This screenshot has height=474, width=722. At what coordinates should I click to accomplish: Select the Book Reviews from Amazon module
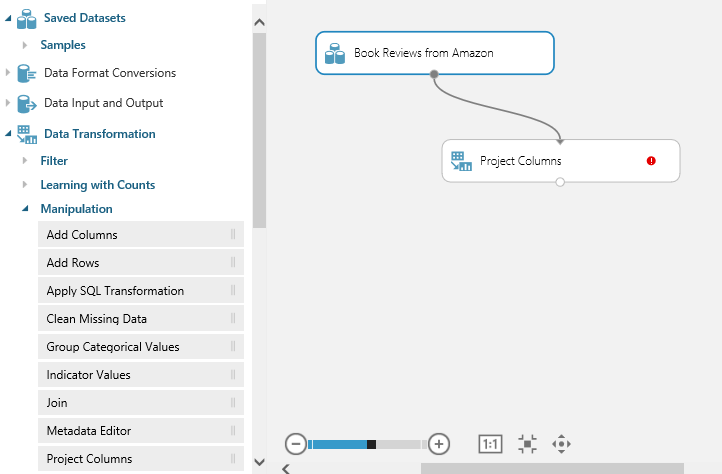435,53
